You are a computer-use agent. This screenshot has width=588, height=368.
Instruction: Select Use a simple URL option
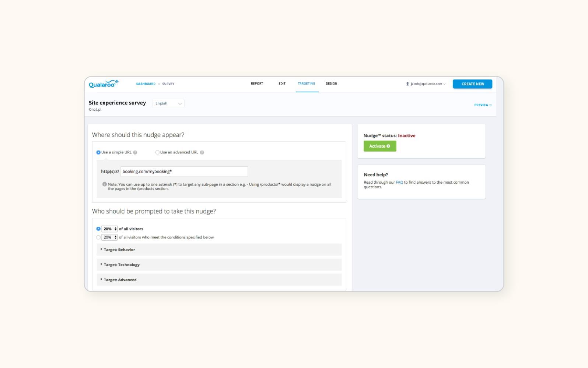[x=98, y=152]
